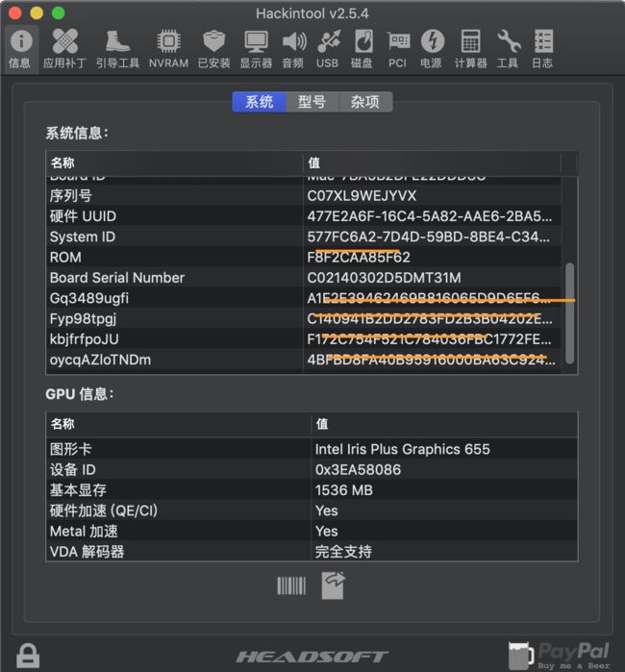Click the 值 header in system info table
The image size is (625, 672).
(x=432, y=162)
